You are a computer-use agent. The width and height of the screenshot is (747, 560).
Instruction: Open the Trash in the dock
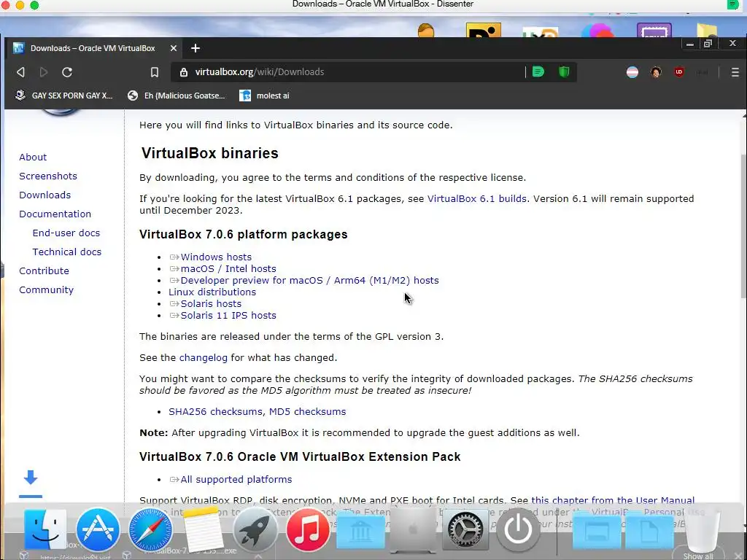click(701, 529)
